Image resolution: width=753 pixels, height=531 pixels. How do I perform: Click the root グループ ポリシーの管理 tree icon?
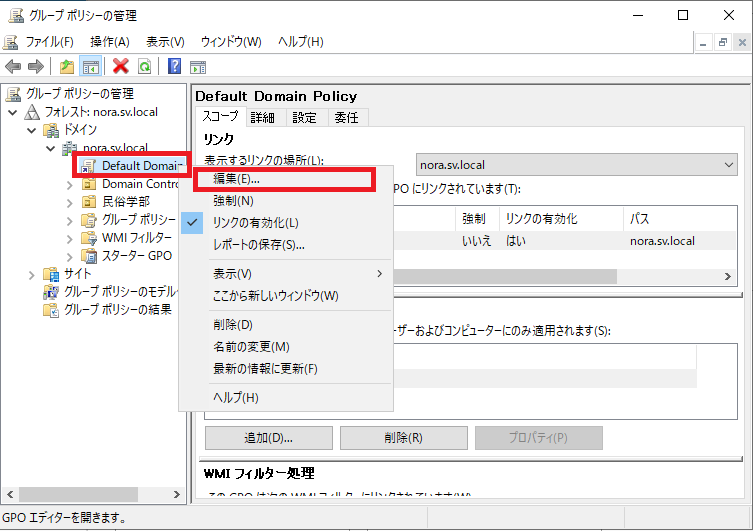(13, 94)
